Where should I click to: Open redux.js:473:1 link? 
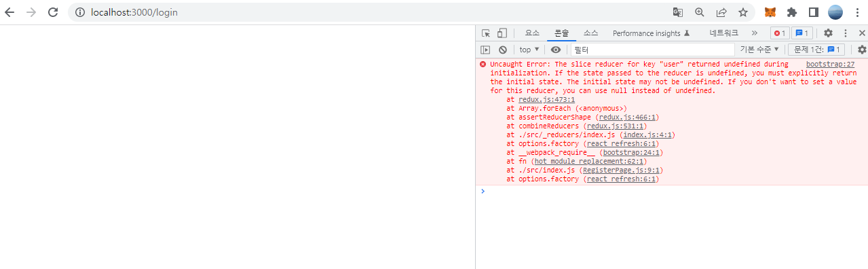click(x=547, y=99)
